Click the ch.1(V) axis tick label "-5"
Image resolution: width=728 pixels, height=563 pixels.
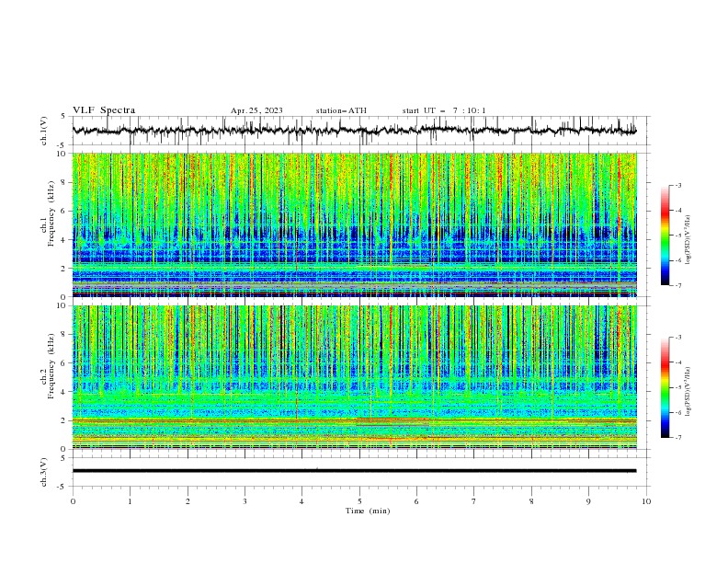click(63, 145)
